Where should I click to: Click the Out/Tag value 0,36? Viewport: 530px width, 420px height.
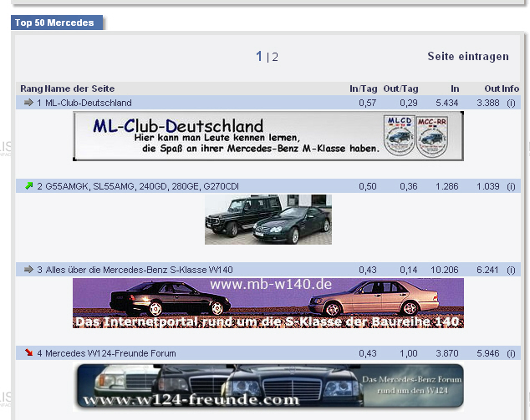click(x=409, y=186)
